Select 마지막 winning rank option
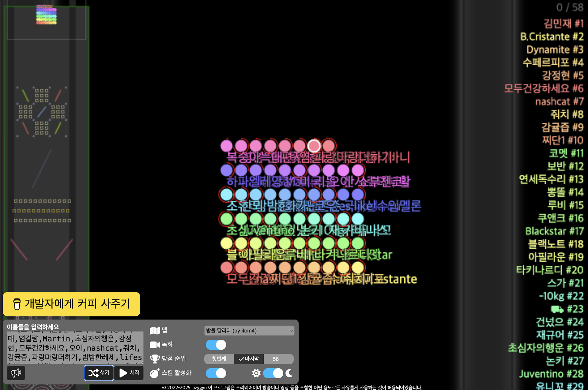Screen dimensions: 588x390 [x=249, y=359]
